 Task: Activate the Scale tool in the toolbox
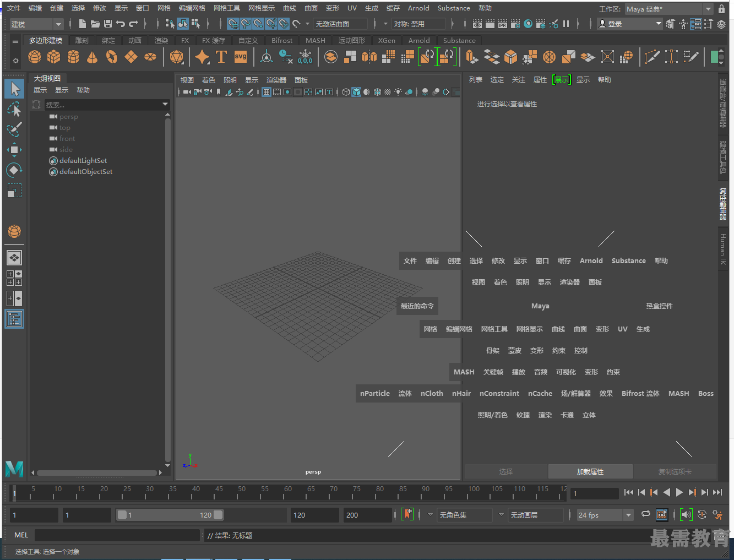[14, 191]
